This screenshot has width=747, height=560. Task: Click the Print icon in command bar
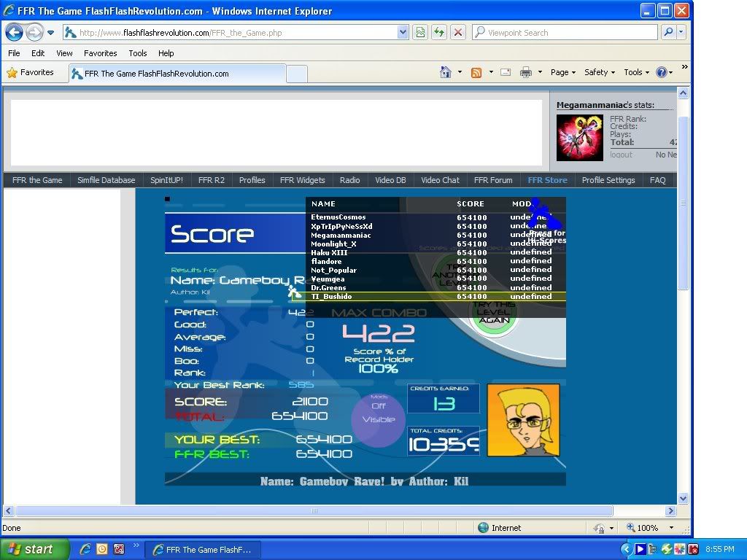coord(525,72)
